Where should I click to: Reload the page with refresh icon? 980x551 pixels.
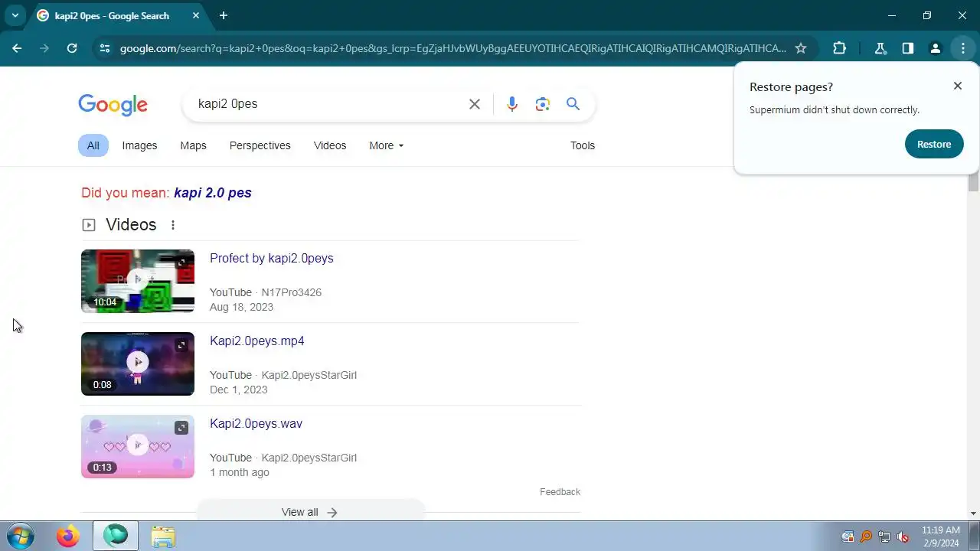point(72,48)
